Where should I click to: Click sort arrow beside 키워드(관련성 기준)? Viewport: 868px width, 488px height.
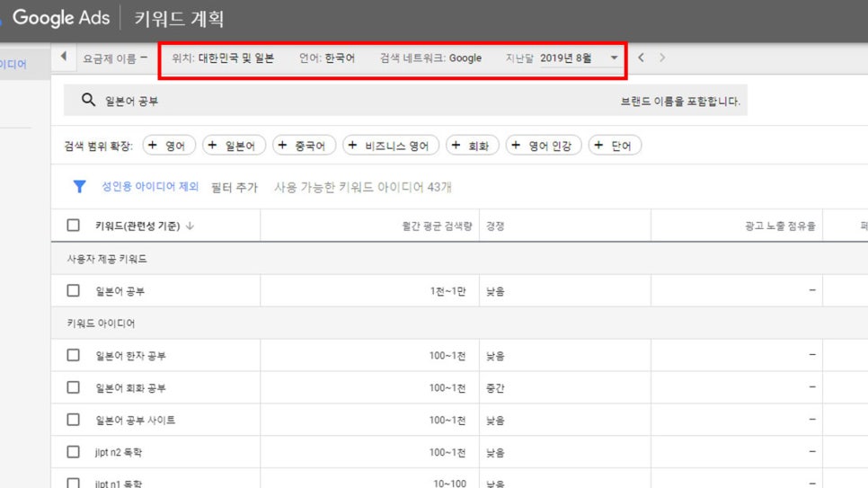[x=190, y=226]
